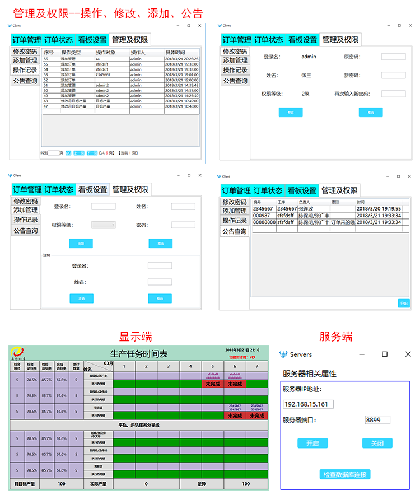Viewport: 420px width, 504px height.
Task: Close the Servers window
Action: tap(408, 354)
